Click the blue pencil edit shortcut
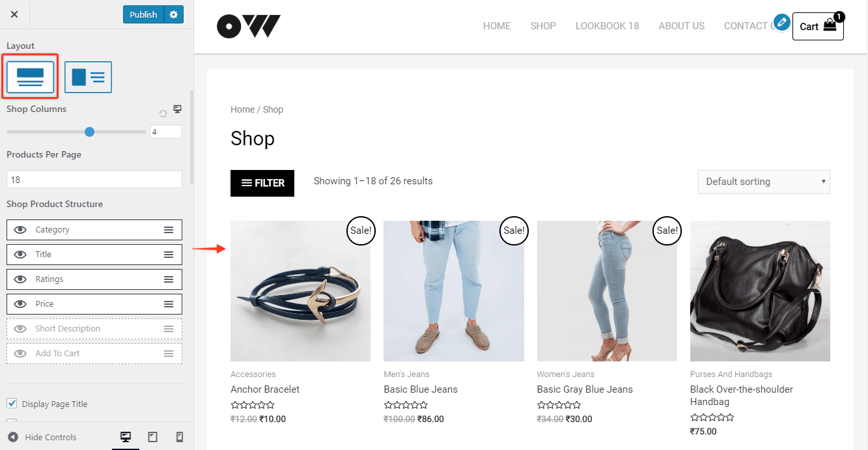Screen dimensions: 868x450 coord(781,22)
